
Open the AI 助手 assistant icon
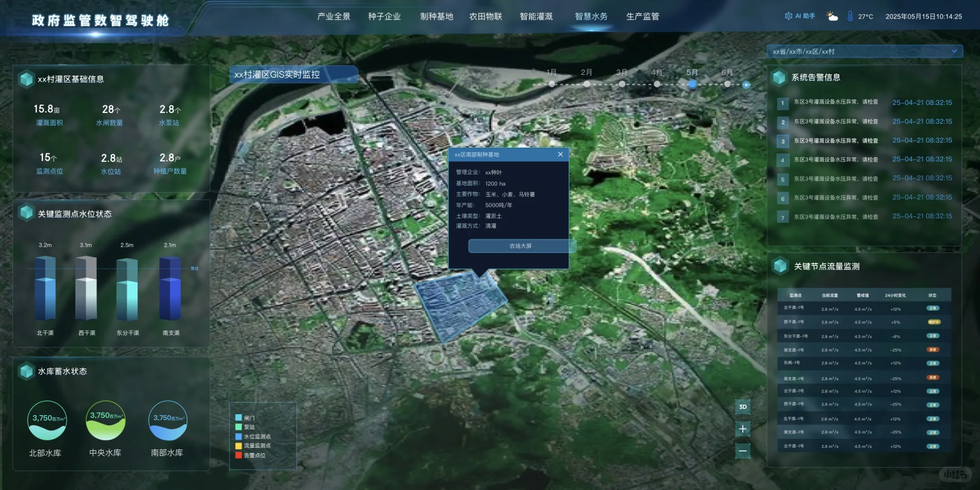[x=789, y=16]
